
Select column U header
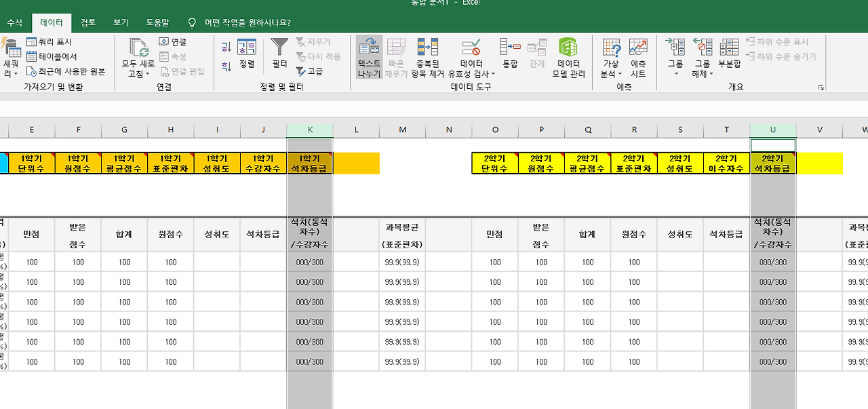click(773, 130)
